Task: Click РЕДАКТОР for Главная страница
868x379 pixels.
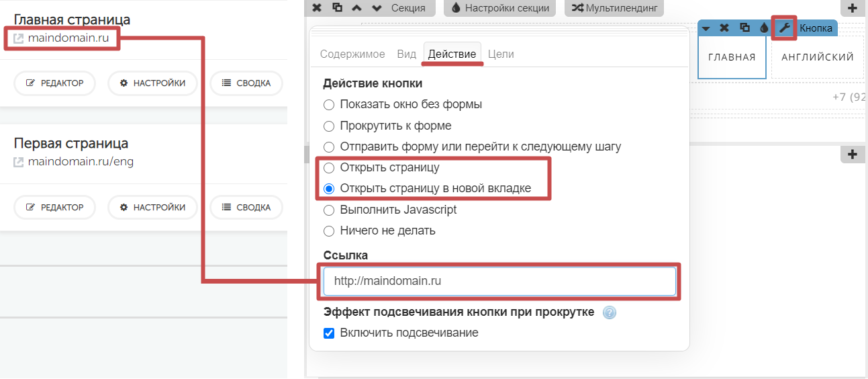Action: click(54, 83)
